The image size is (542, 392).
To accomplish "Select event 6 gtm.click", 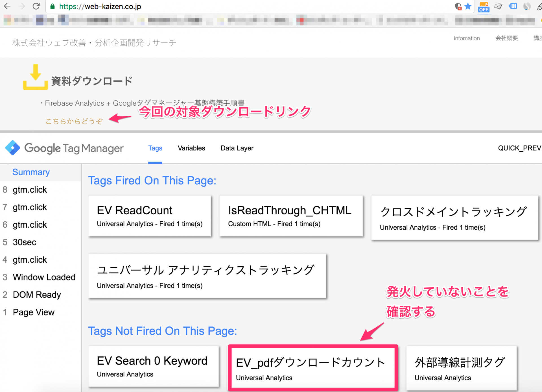I will pos(40,225).
